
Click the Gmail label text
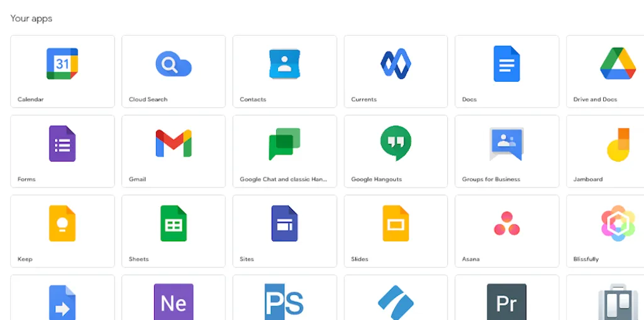pyautogui.click(x=137, y=179)
